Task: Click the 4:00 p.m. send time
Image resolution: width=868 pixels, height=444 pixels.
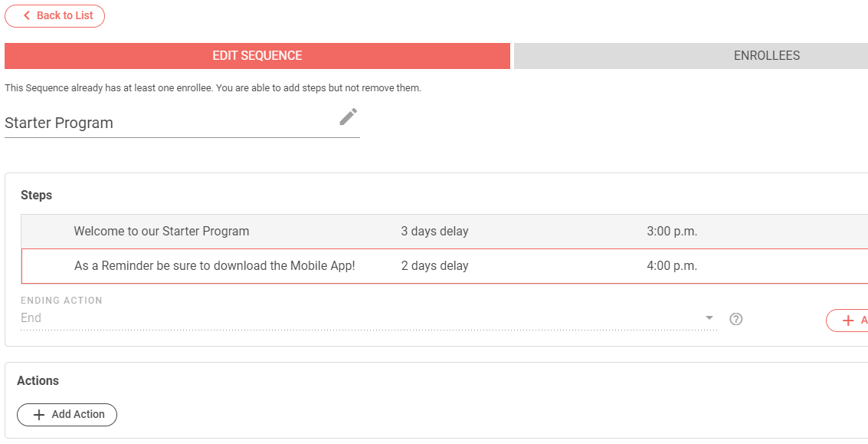Action: [x=672, y=266]
